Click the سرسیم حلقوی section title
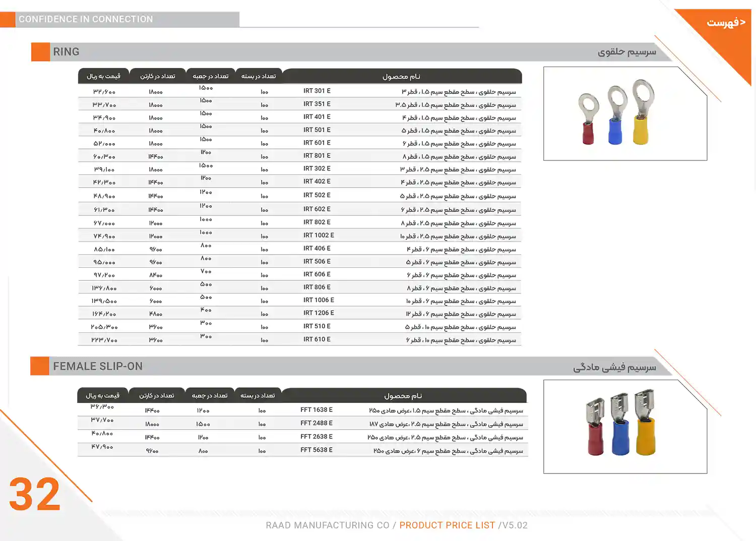 (627, 52)
